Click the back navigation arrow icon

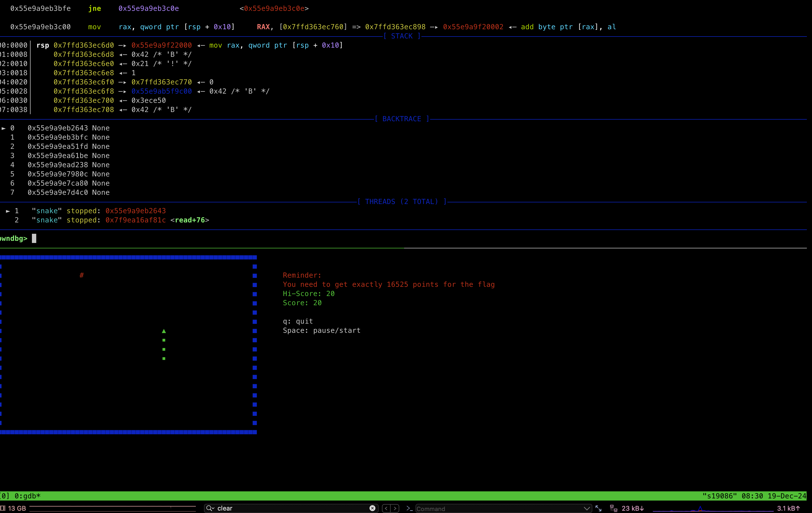(x=387, y=508)
